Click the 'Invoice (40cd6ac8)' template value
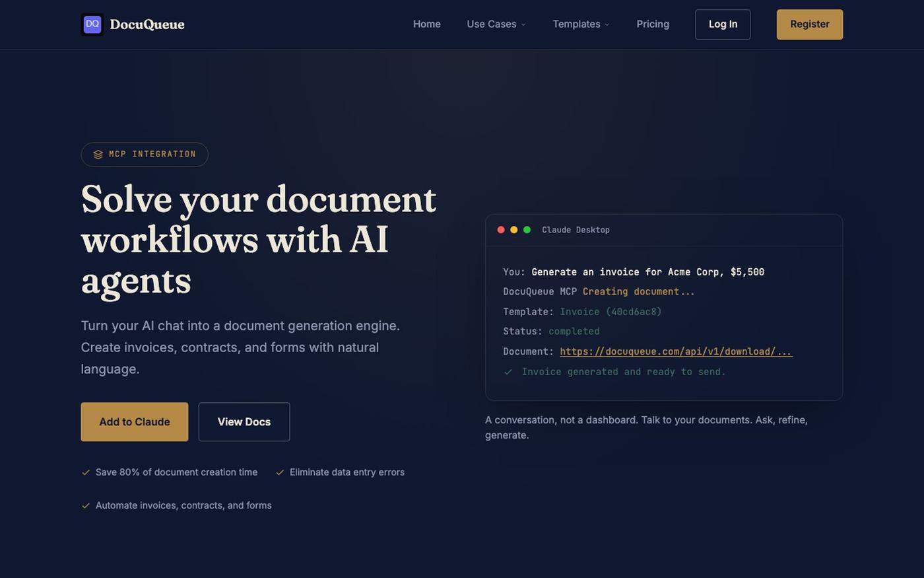The height and width of the screenshot is (578, 924). pyautogui.click(x=610, y=312)
